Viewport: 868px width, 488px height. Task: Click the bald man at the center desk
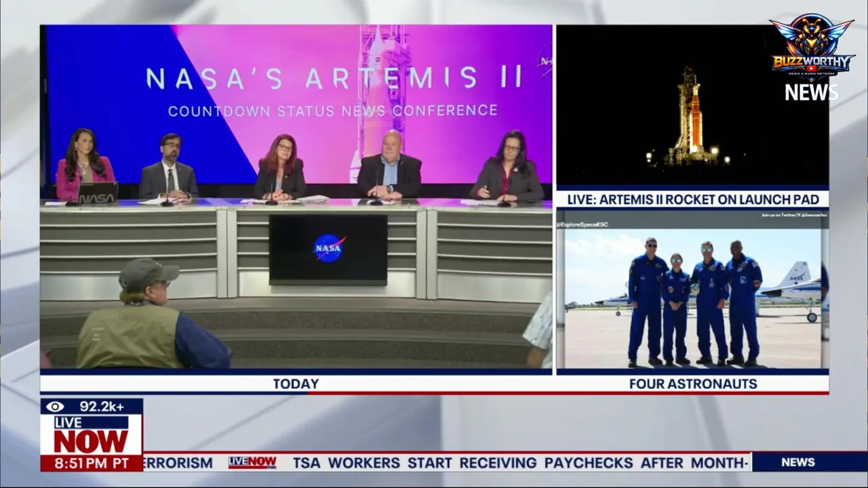389,167
